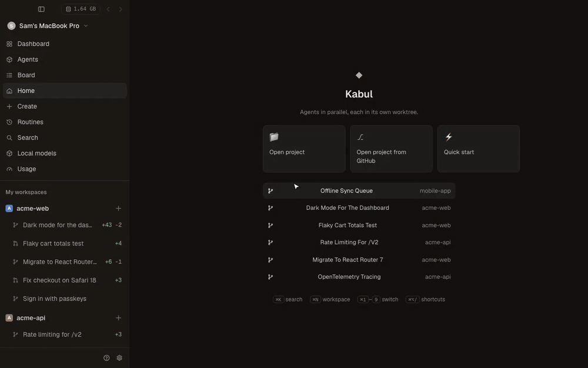588x368 pixels.
Task: Expand the acme-api workspace
Action: pyautogui.click(x=31, y=318)
